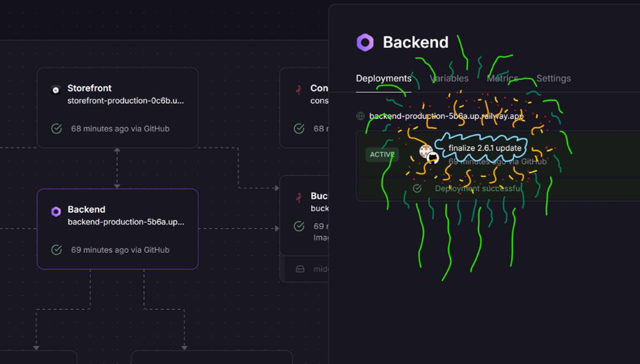Open the 'finalize 2.6.1 update' deployment
This screenshot has height=364, width=640.
[485, 148]
